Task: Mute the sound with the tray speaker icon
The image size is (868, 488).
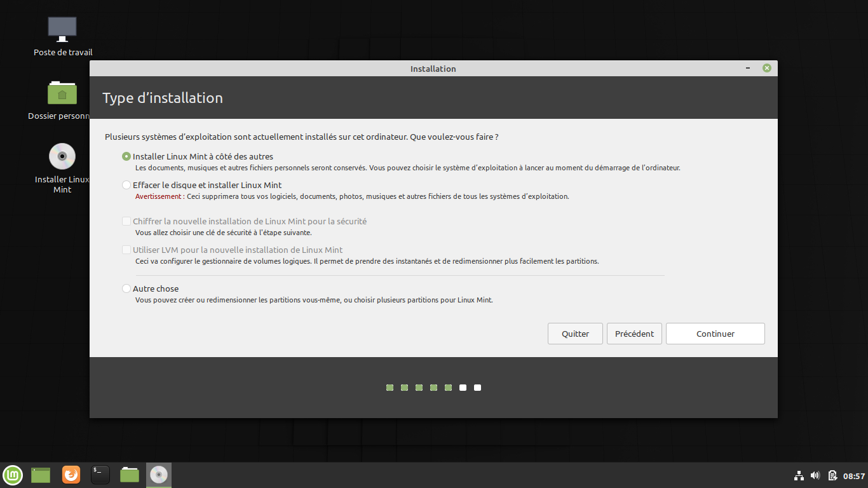Action: click(x=815, y=475)
